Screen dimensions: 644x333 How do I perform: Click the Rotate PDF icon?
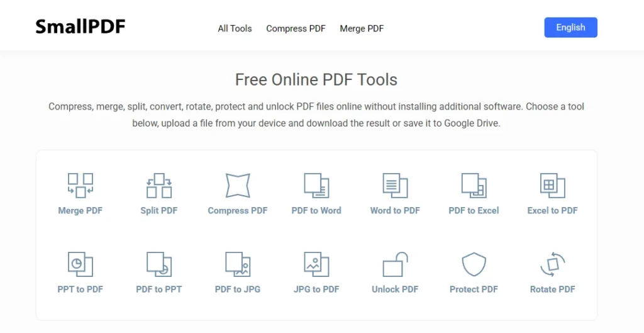[552, 264]
